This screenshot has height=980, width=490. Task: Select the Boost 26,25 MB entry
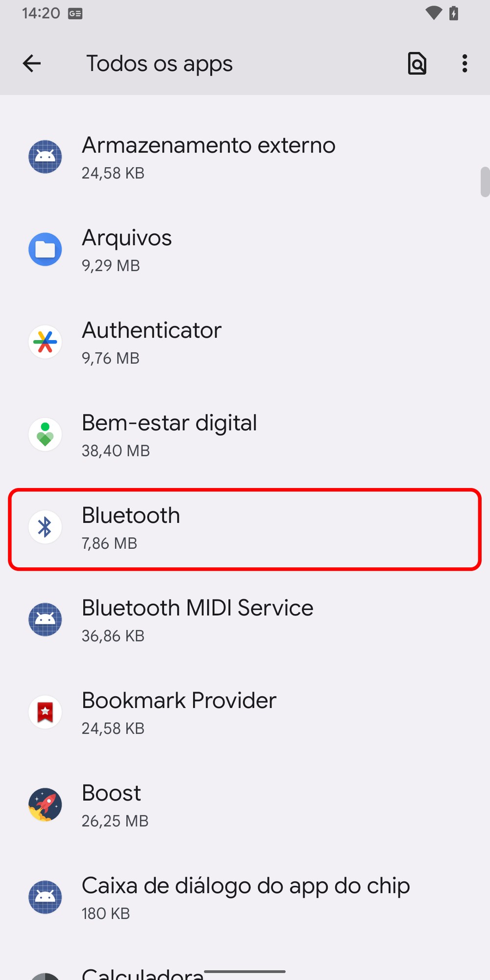pyautogui.click(x=245, y=805)
